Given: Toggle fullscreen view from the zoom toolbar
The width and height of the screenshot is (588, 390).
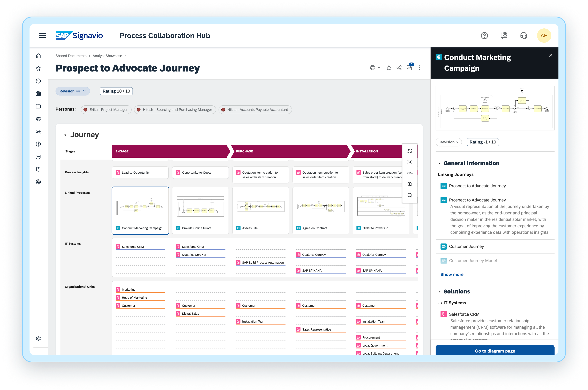Looking at the screenshot, I should [410, 151].
